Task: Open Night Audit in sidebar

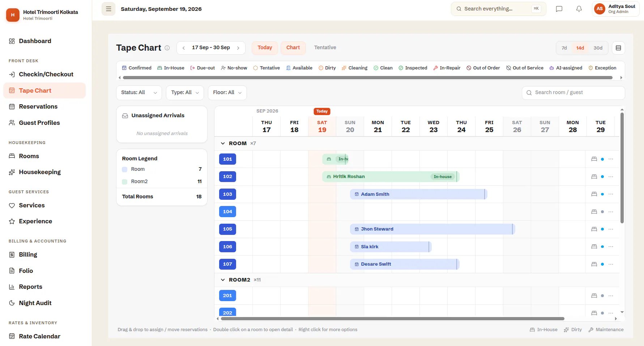Action: click(44, 303)
